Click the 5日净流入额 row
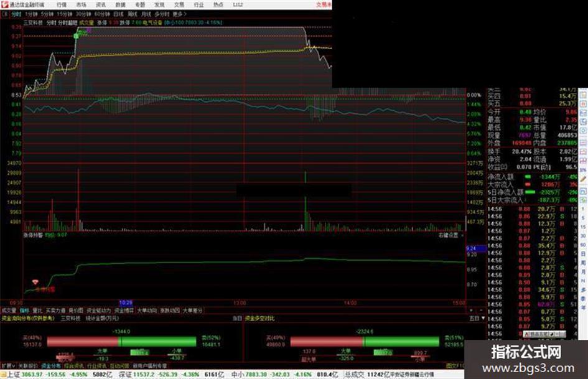This screenshot has width=588, height=379. (533, 192)
